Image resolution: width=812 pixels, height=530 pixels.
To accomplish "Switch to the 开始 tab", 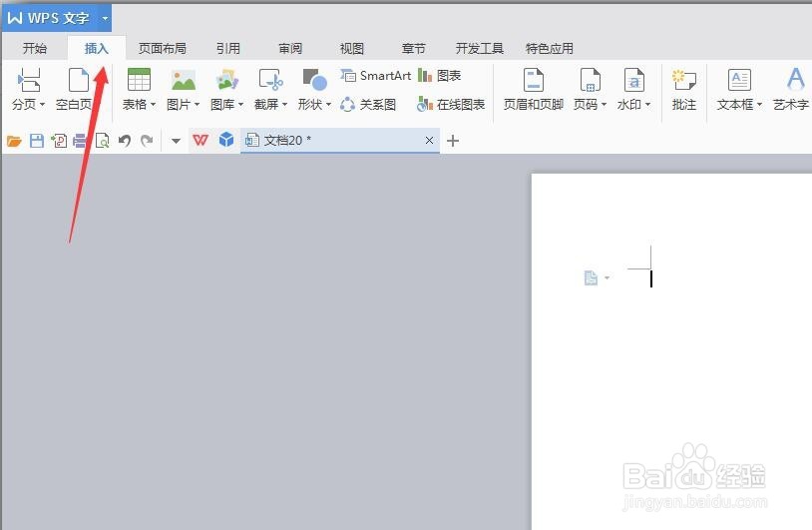I will coord(35,49).
